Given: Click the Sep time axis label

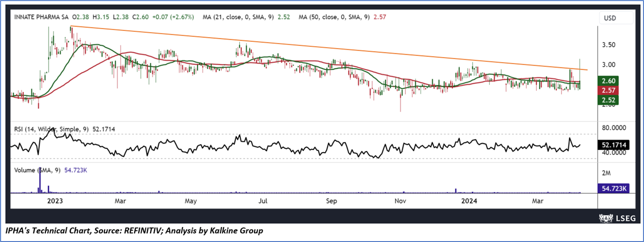Looking at the screenshot, I should click(331, 201).
